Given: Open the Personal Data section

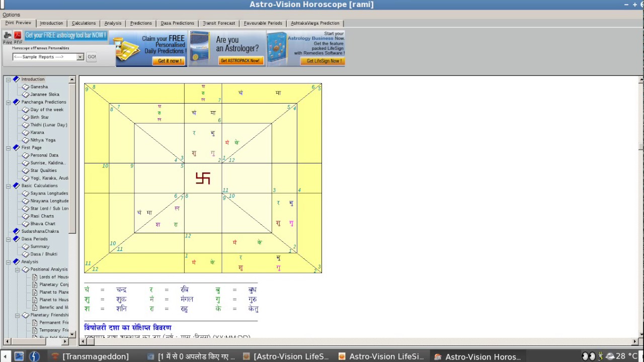Looking at the screenshot, I should [x=44, y=155].
